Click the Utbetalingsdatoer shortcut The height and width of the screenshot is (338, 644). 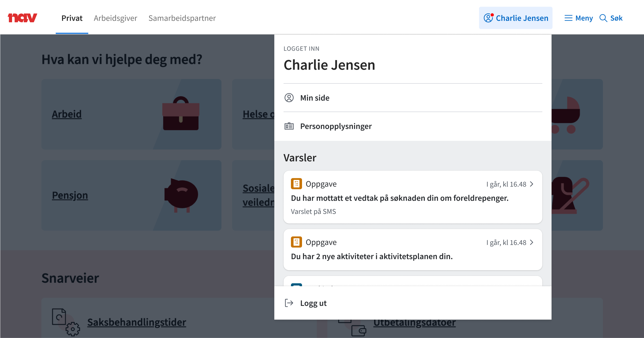pos(414,322)
